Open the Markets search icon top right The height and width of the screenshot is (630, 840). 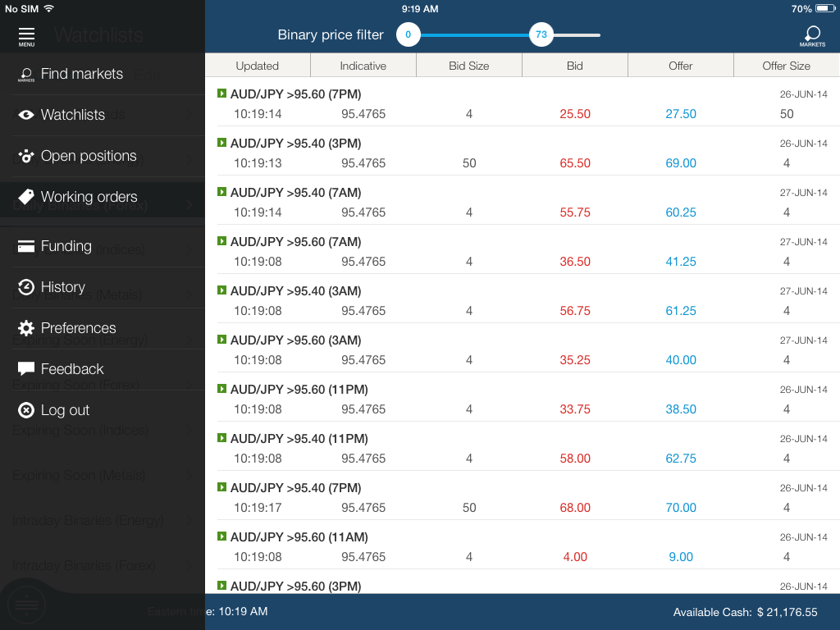click(x=812, y=35)
